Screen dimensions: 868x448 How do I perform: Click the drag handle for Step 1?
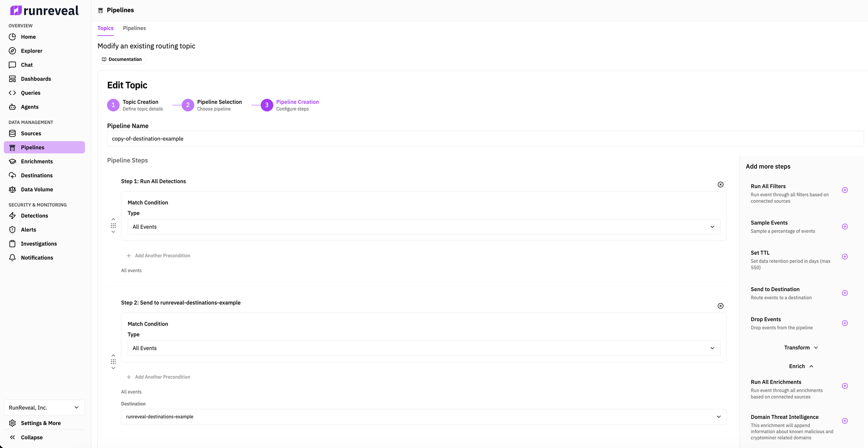pos(113,226)
